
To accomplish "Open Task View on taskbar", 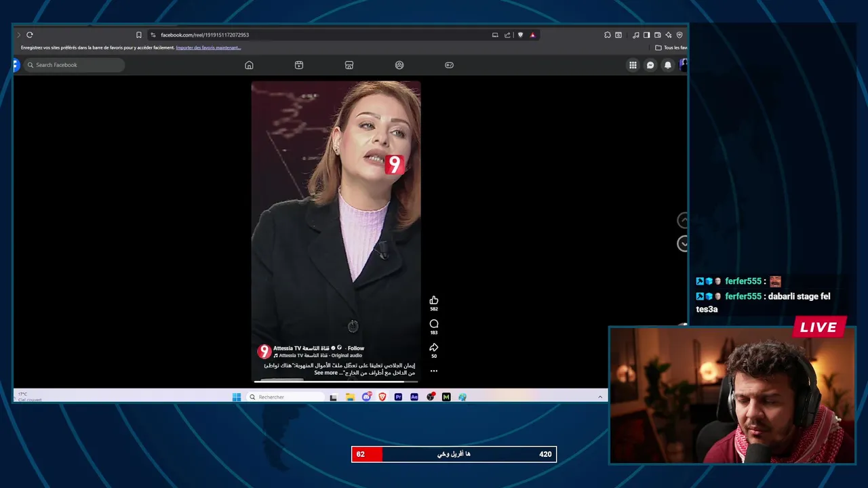I will tap(333, 397).
